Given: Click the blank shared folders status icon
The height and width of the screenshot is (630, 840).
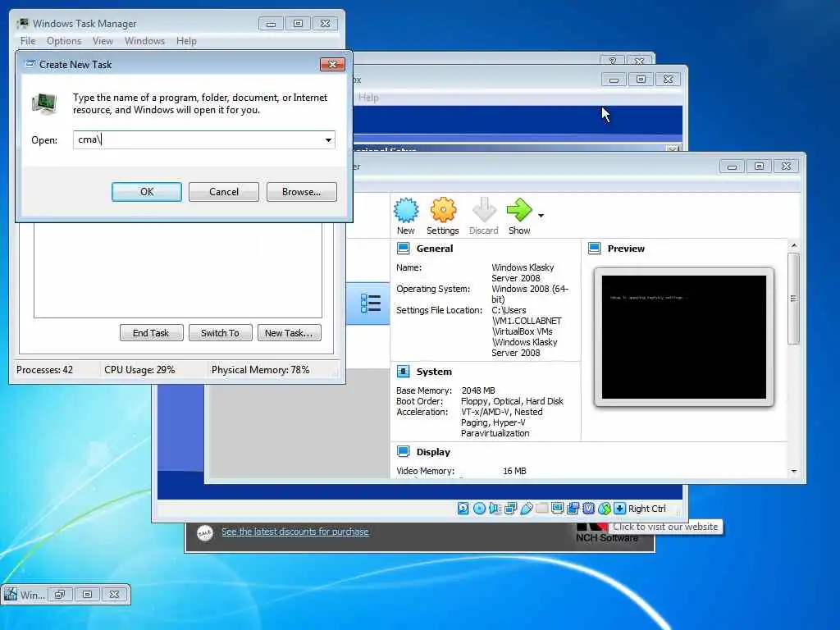Looking at the screenshot, I should point(541,509).
